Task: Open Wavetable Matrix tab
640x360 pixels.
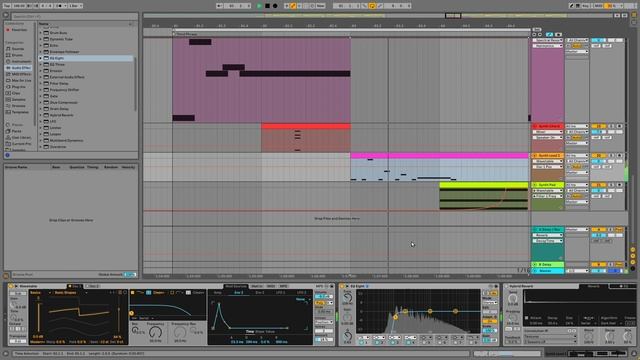Action: point(257,287)
